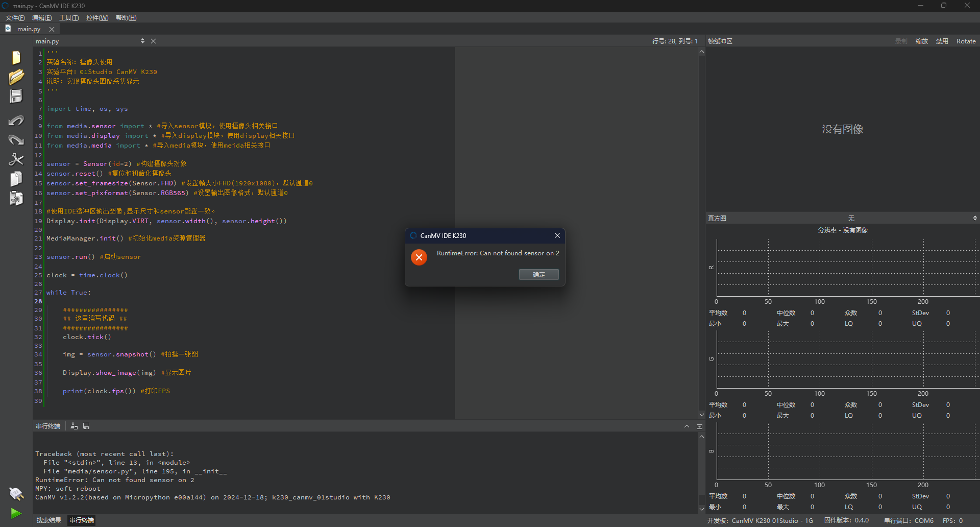Screen dimensions: 980x527
Task: Close the main.py file tab
Action: pyautogui.click(x=52, y=29)
